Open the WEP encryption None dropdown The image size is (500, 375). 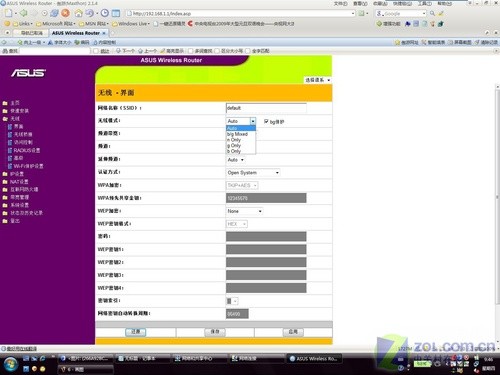(x=244, y=211)
